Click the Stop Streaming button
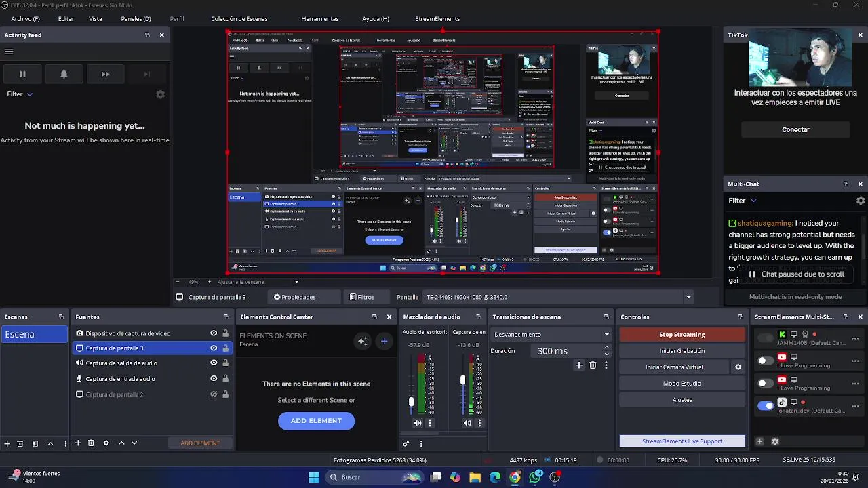Screen dimensions: 868x488 (682, 335)
